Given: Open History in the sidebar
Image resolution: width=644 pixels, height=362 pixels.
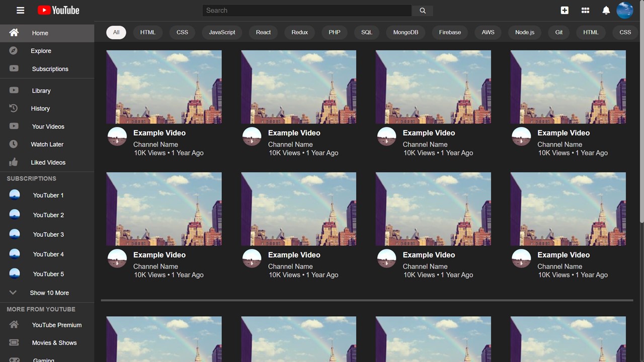Looking at the screenshot, I should coord(40,109).
